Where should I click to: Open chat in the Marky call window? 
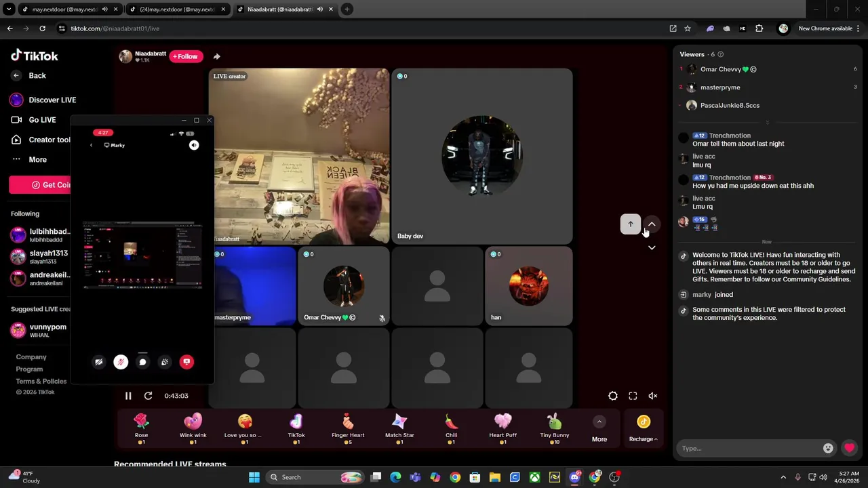click(142, 362)
